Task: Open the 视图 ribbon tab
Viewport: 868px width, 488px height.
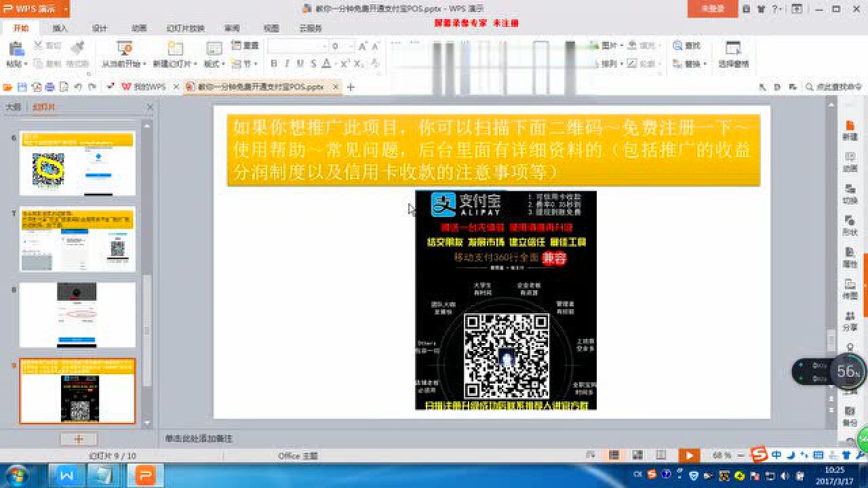Action: [x=271, y=28]
